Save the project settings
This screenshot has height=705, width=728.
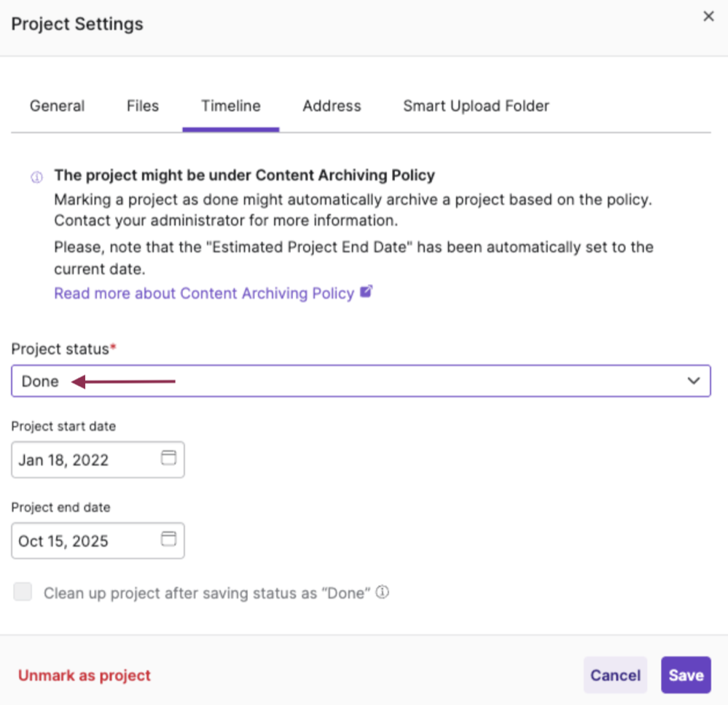click(684, 675)
